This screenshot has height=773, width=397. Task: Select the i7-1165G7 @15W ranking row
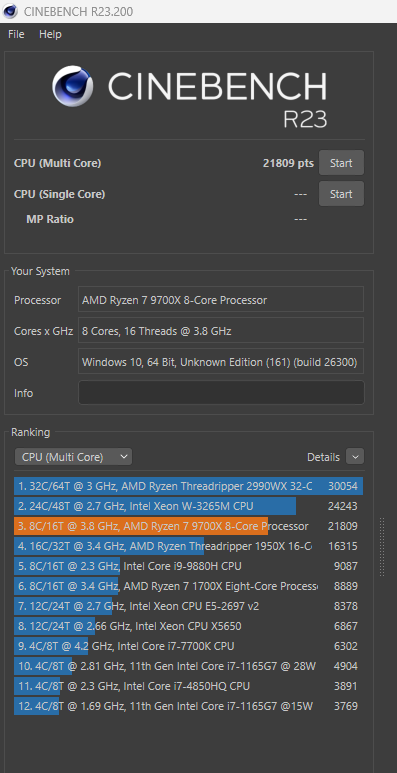coord(188,706)
